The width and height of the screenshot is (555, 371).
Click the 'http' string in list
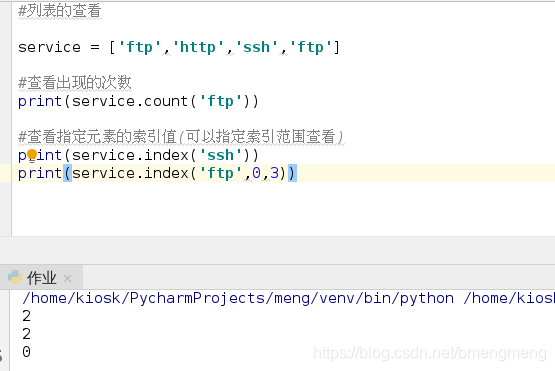198,47
